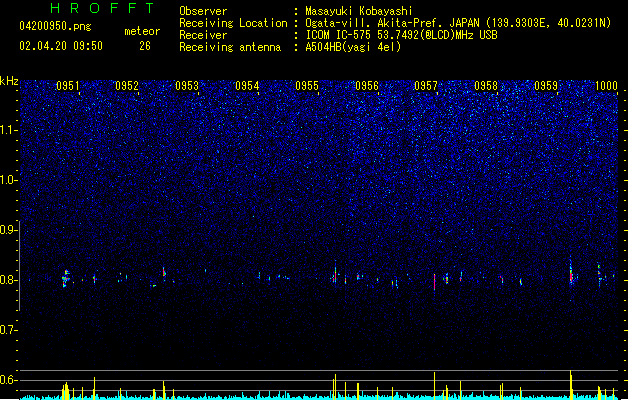
Task: Click the Receiving Location label
Action: pyautogui.click(x=233, y=23)
